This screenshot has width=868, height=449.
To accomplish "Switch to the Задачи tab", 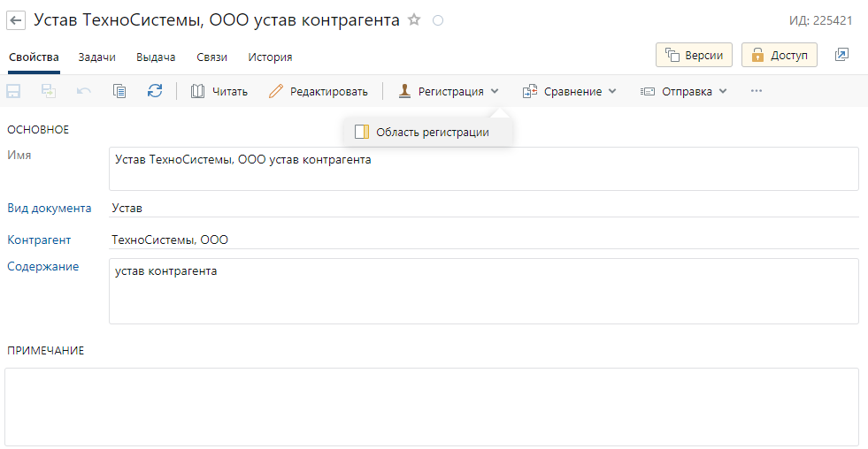I will (x=96, y=57).
